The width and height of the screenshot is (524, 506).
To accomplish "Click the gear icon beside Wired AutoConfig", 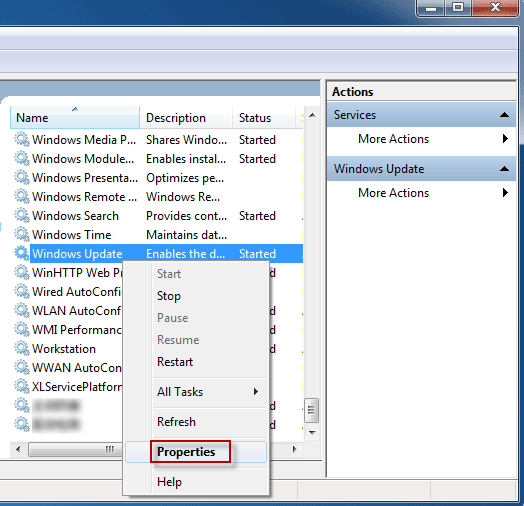I will pos(22,292).
